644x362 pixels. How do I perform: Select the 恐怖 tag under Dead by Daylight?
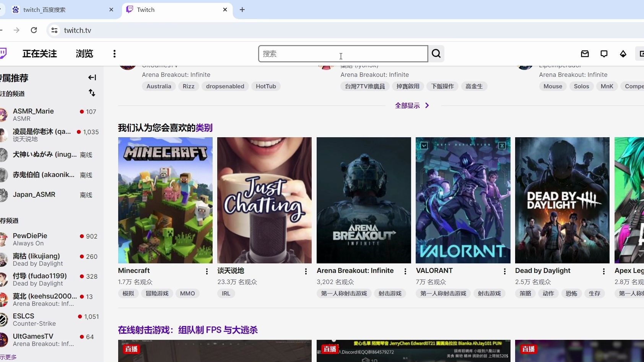[x=571, y=294]
